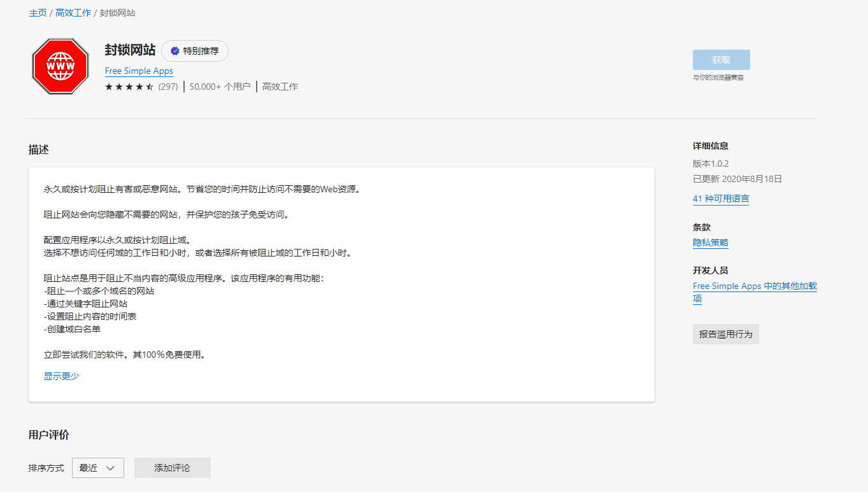Open Free Simple Apps publisher link
The width and height of the screenshot is (868, 492).
pyautogui.click(x=139, y=71)
